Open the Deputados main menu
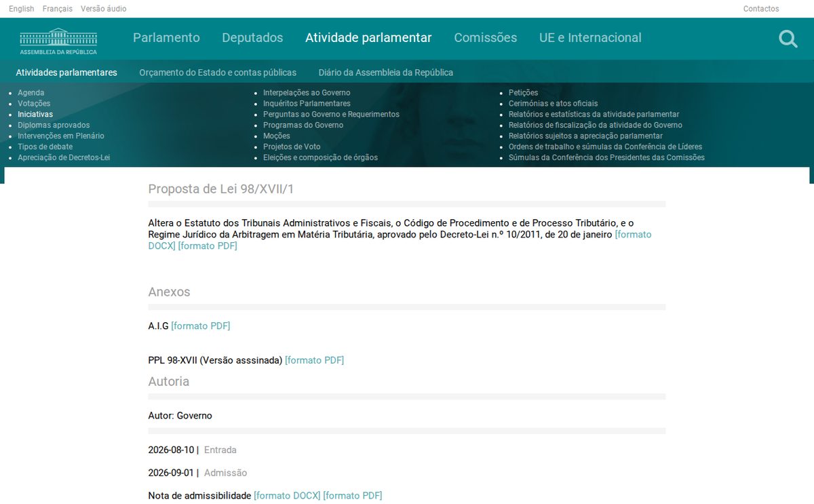 click(252, 38)
